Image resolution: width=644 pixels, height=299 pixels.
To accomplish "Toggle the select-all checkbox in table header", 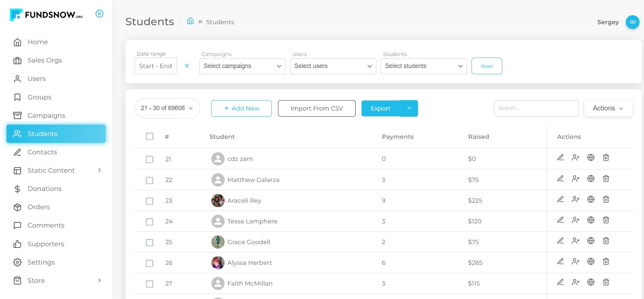I will point(150,136).
